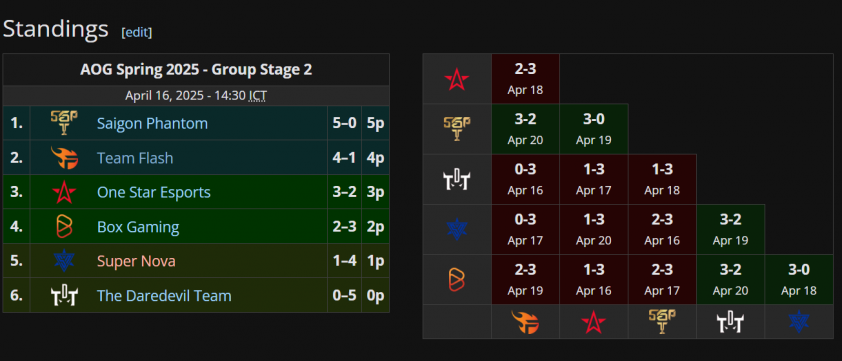Click Super Nova logo in crosstable bottom row
Screen dimensions: 842x361
coord(799,322)
